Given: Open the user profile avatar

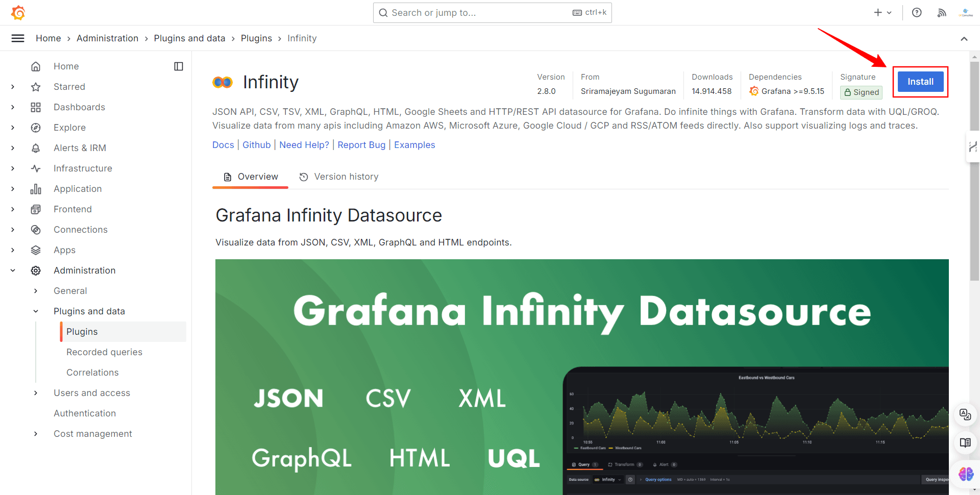Looking at the screenshot, I should point(966,13).
